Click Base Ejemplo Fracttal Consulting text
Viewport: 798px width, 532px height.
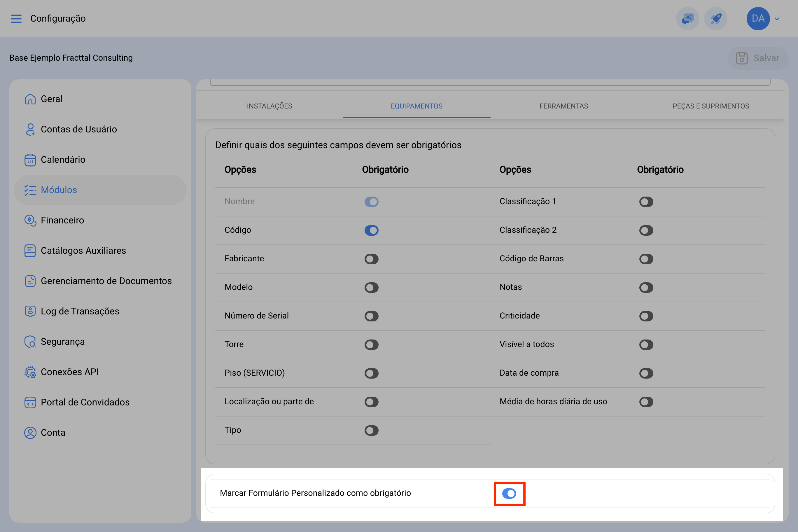[71, 58]
